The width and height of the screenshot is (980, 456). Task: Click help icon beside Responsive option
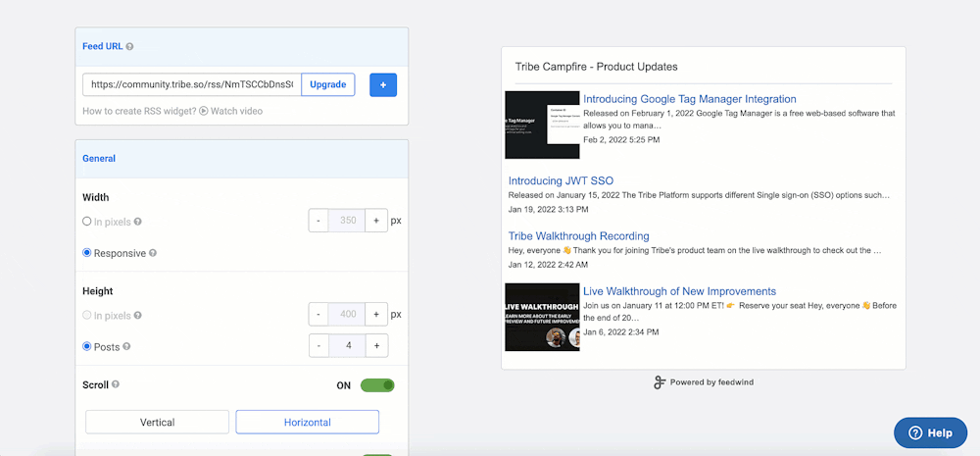tap(153, 253)
